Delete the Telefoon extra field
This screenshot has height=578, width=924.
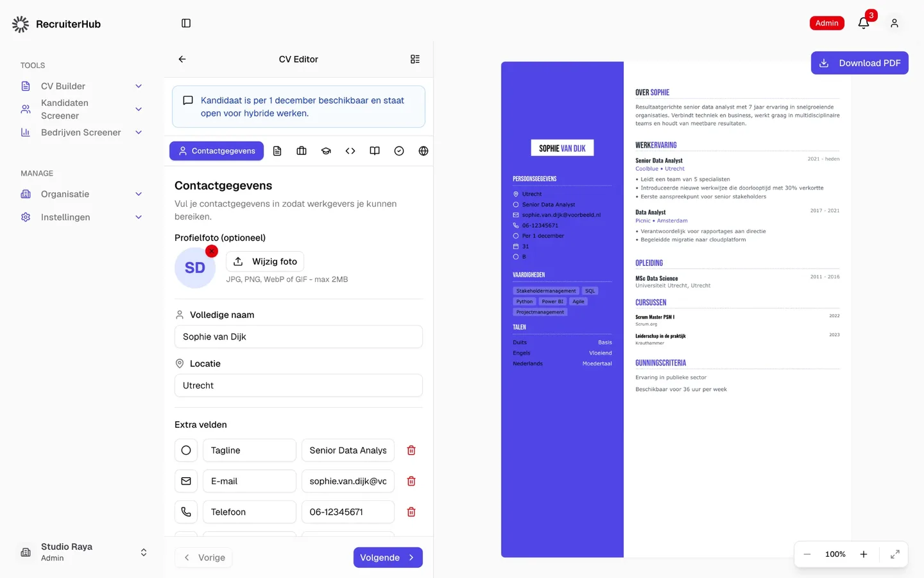click(x=411, y=512)
